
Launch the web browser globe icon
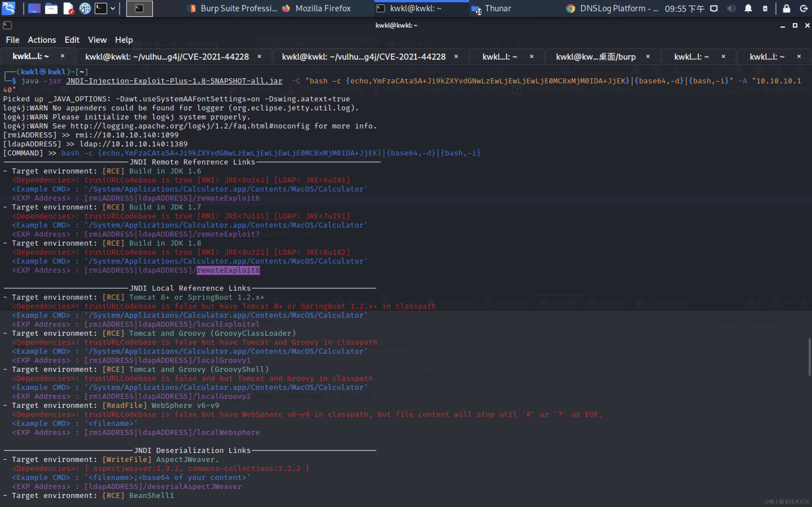point(85,8)
